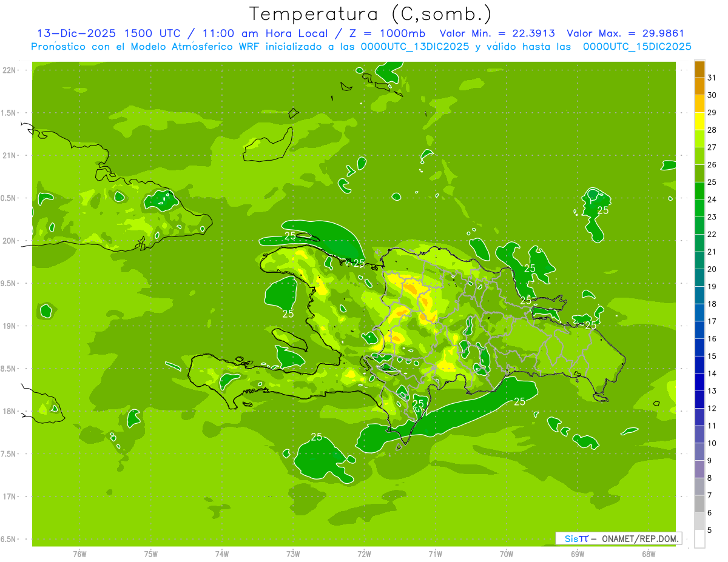Click the dark orange swatch above 31
This screenshot has width=728, height=562.
point(699,69)
